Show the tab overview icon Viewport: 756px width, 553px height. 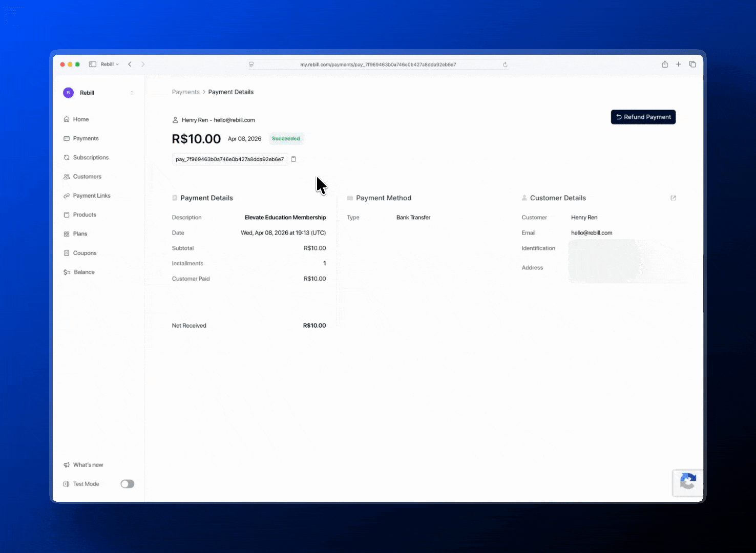tap(692, 65)
